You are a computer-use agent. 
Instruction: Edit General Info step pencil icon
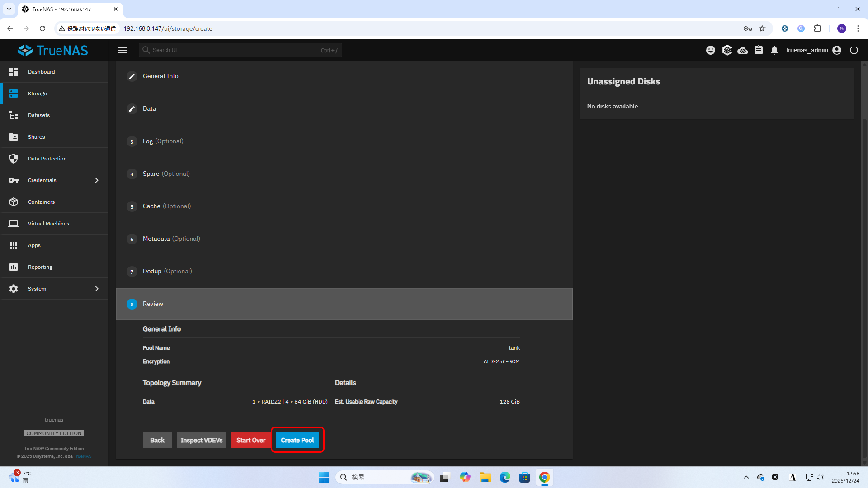[x=132, y=76]
